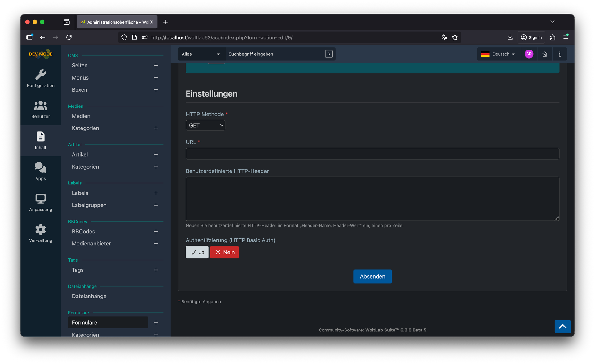The width and height of the screenshot is (595, 364).
Task: Click the URL input field
Action: coord(372,154)
